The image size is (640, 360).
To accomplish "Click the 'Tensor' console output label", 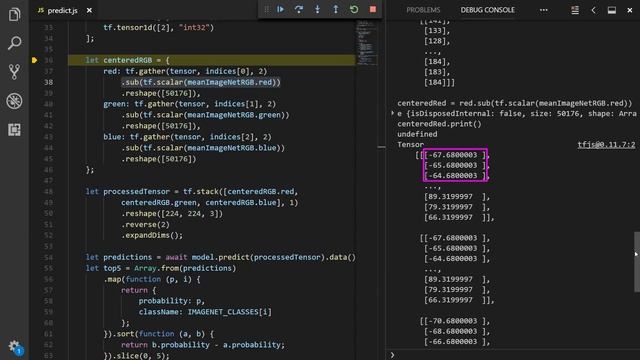I will click(x=410, y=144).
